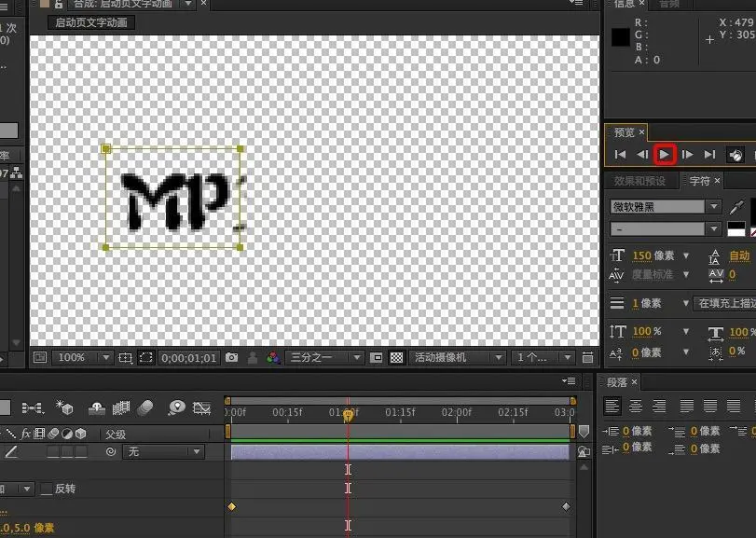
Task: Toggle the frame blending filmstrip icon in timeline
Action: (121, 408)
